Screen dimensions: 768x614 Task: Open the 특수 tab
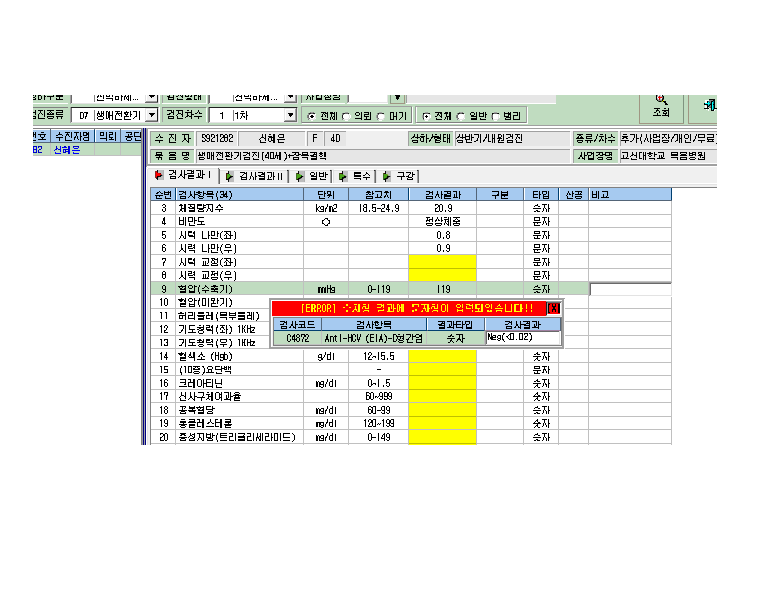click(356, 176)
